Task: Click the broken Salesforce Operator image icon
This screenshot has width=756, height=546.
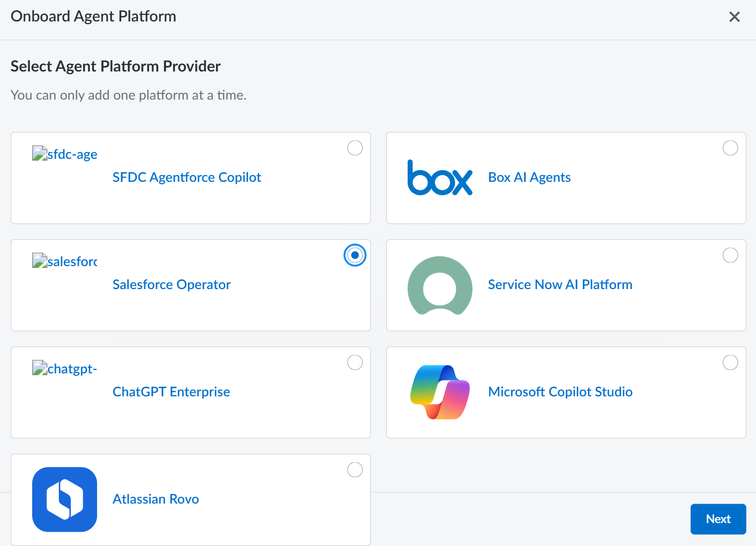Action: pyautogui.click(x=40, y=260)
